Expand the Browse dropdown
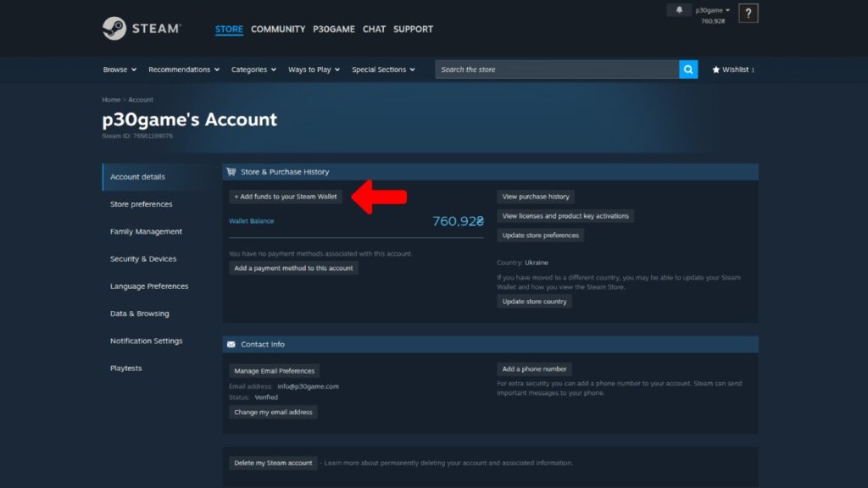This screenshot has height=488, width=868. (120, 69)
